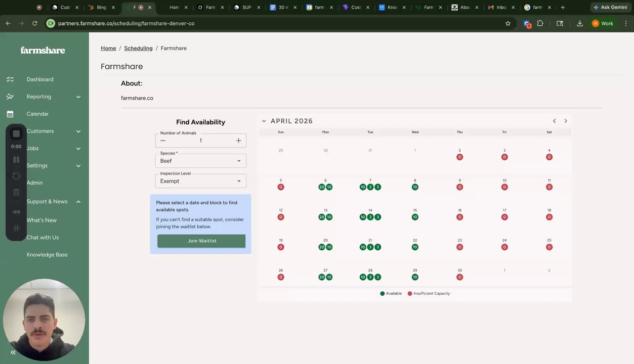View site info icon in address bar
This screenshot has height=364, width=634.
coord(50,23)
